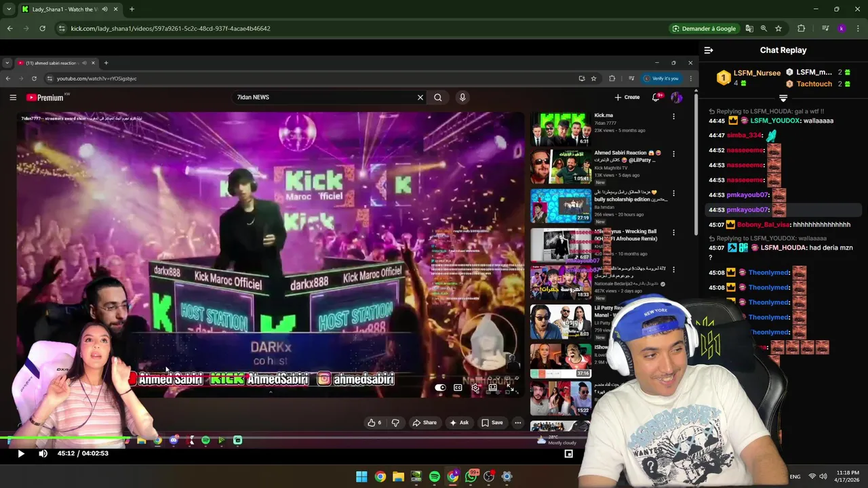The image size is (868, 488).
Task: Open media controls icon in outer Chrome toolbar
Action: point(825,28)
